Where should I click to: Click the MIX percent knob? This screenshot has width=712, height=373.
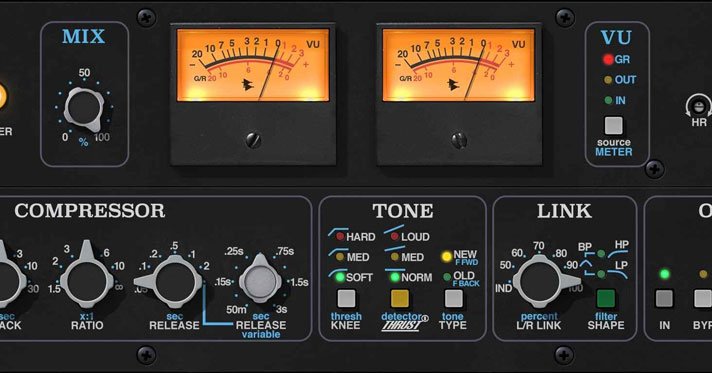tap(84, 109)
